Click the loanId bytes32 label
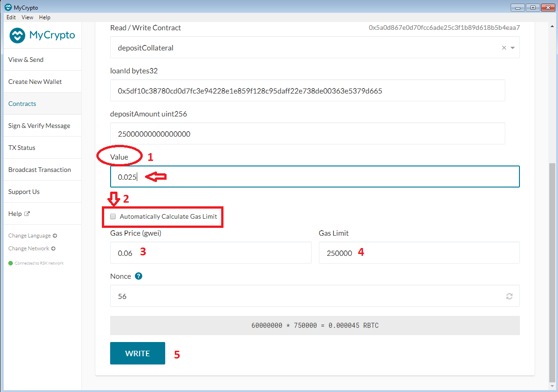Screen dimensions: 558x392 pos(134,71)
